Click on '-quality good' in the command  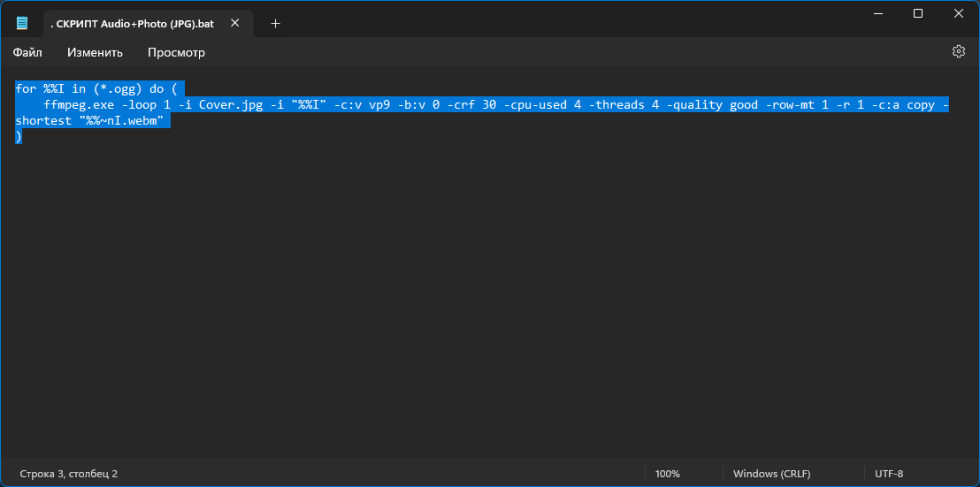click(712, 105)
